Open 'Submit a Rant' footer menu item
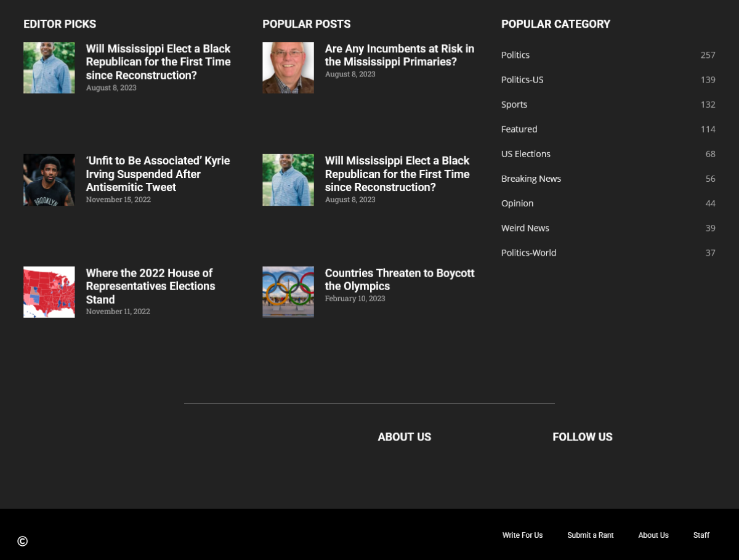 tap(590, 535)
